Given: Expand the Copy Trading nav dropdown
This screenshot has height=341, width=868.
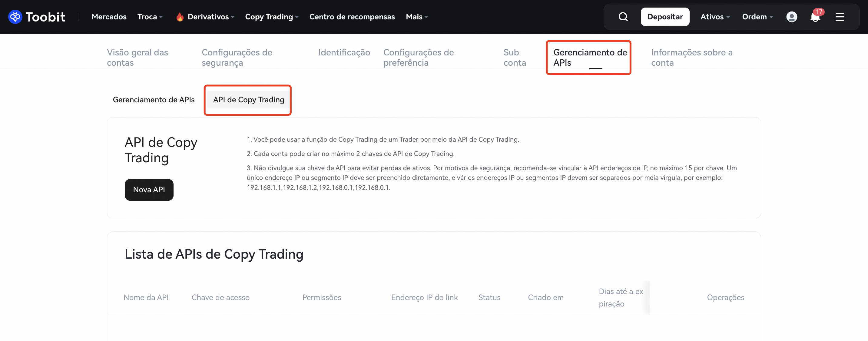Looking at the screenshot, I should tap(272, 17).
